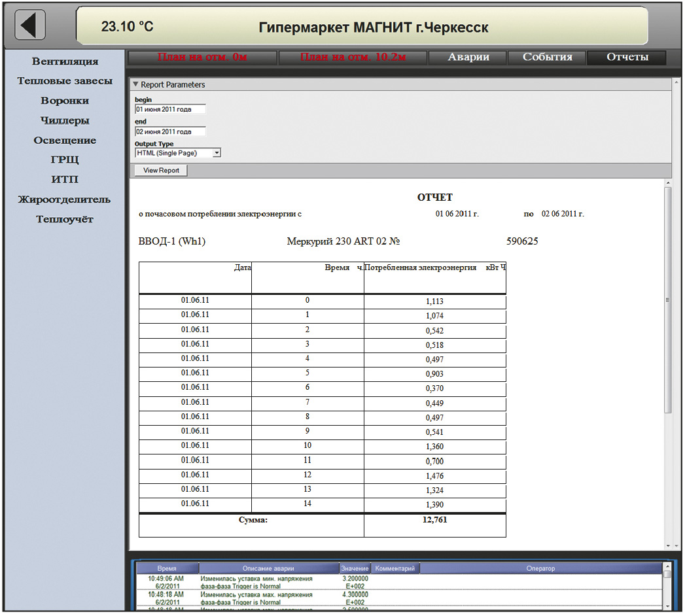Open the Output Type dropdown

[217, 153]
